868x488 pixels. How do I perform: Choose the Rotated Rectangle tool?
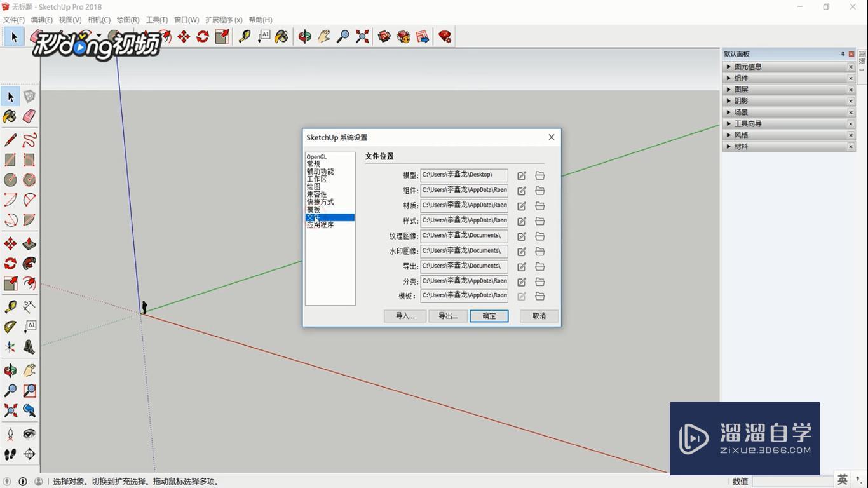tap(29, 160)
